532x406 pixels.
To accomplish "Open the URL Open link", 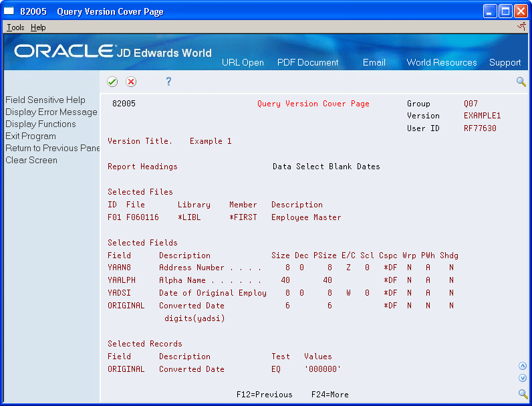I will 243,62.
